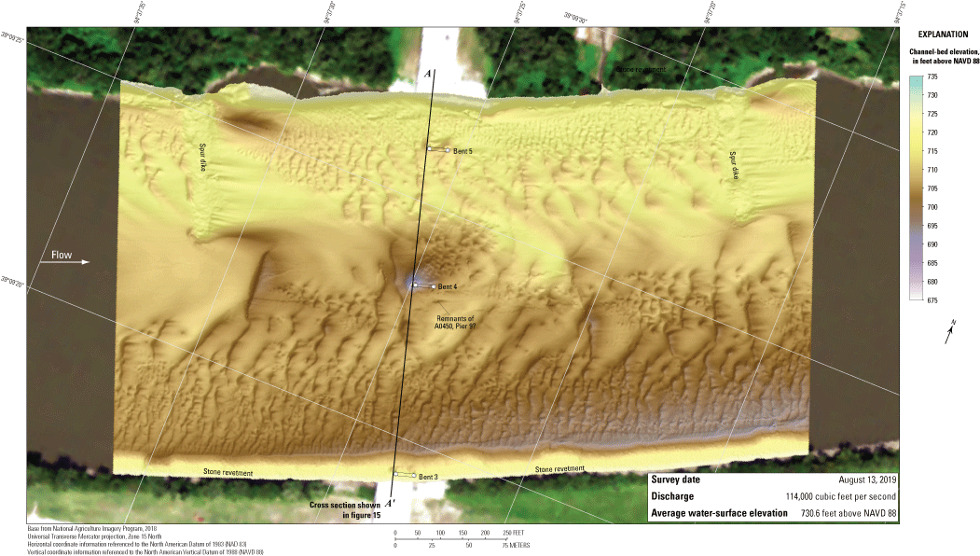980x556 pixels.
Task: Select the Bent 5 pier marker
Action: 438,149
